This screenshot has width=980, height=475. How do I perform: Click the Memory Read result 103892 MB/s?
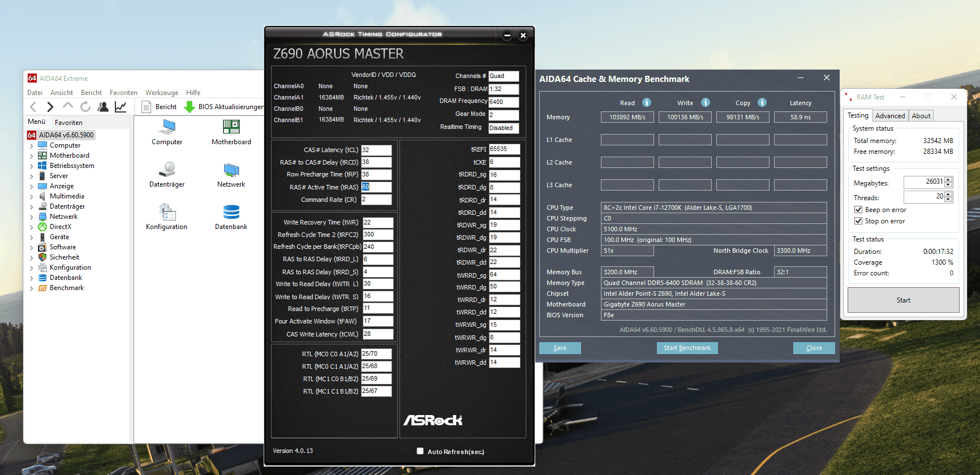tap(627, 117)
